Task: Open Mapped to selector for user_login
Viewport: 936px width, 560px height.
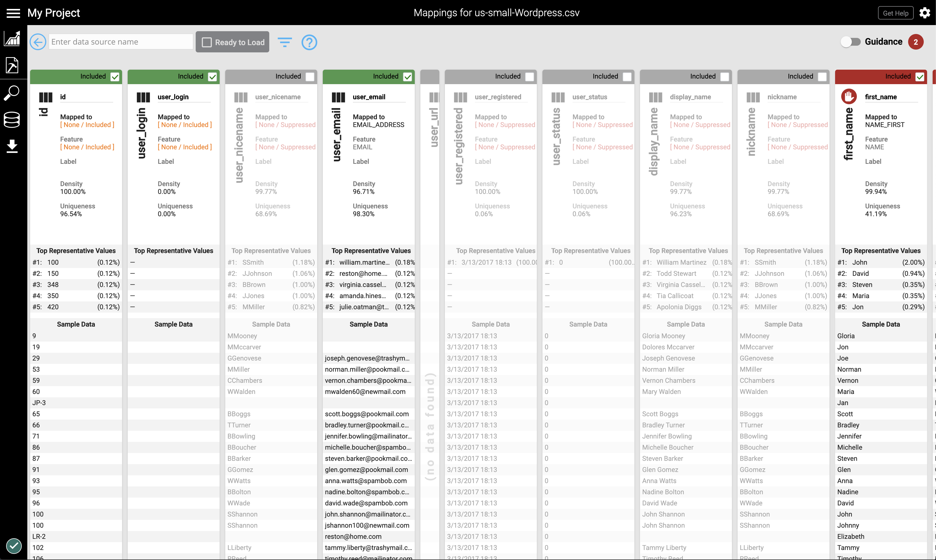Action: click(185, 125)
